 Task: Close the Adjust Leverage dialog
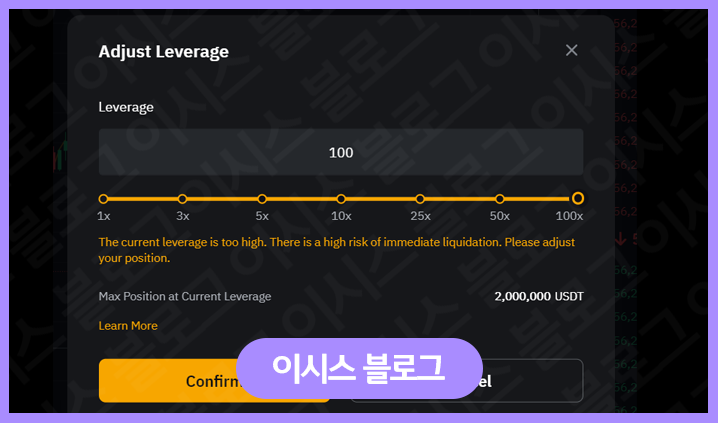571,50
